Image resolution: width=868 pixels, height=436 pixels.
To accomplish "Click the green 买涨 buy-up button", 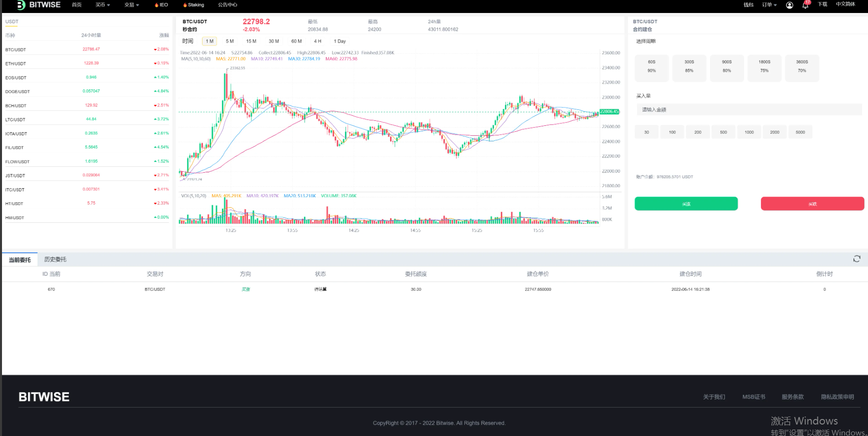I will pyautogui.click(x=686, y=204).
